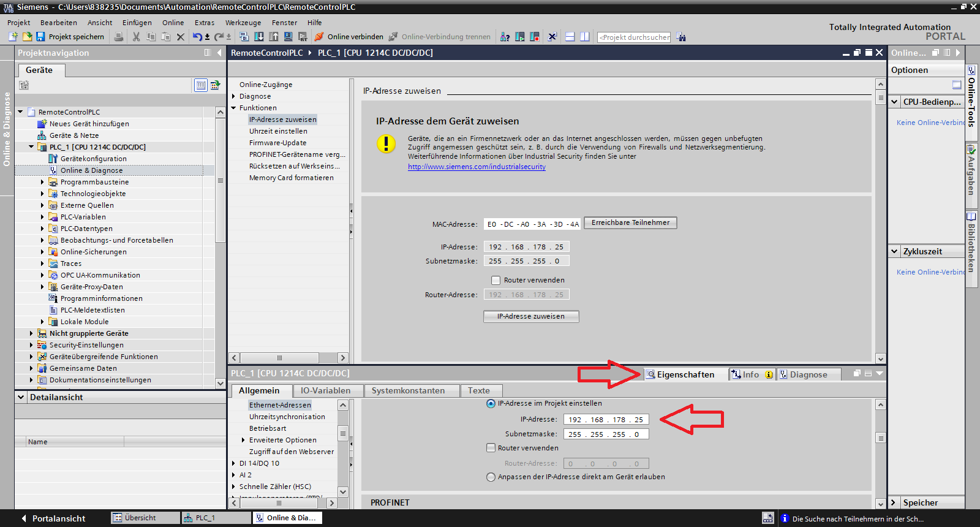Click the Erreichbare Teilnehmer button
Viewport: 980px width, 527px height.
coord(630,222)
